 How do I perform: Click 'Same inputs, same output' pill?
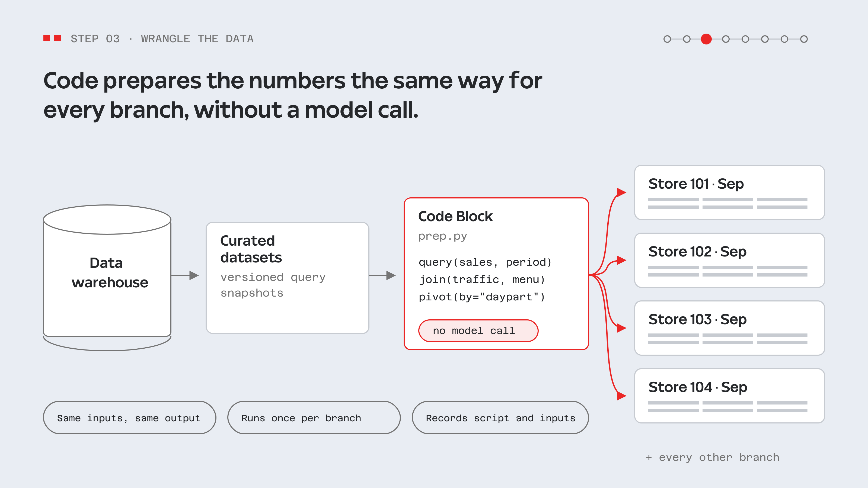[x=129, y=418]
